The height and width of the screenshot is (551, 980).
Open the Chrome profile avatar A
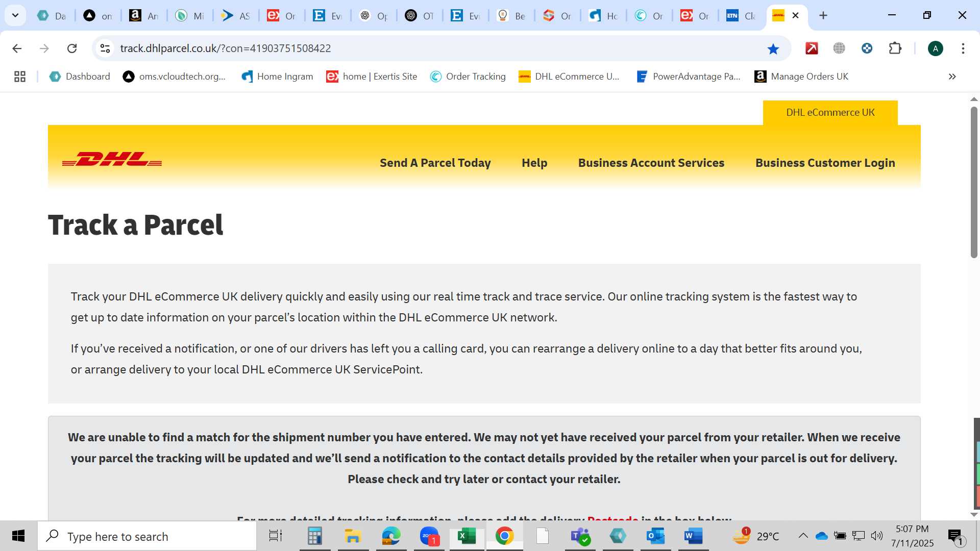click(936, 48)
